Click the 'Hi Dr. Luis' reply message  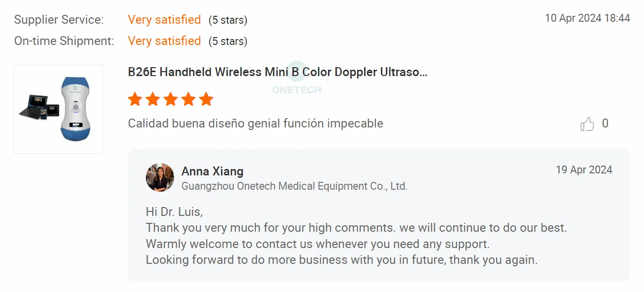click(x=174, y=212)
